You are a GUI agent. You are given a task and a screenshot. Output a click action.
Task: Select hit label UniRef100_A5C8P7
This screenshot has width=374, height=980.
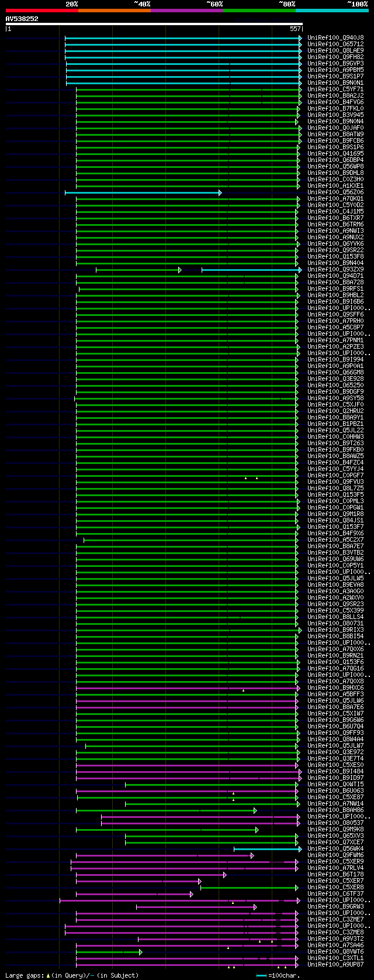tap(335, 327)
